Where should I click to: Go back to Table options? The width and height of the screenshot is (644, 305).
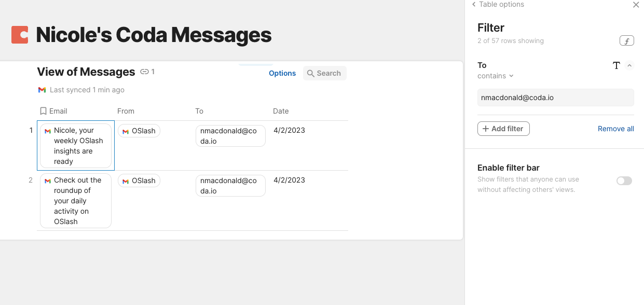[498, 5]
